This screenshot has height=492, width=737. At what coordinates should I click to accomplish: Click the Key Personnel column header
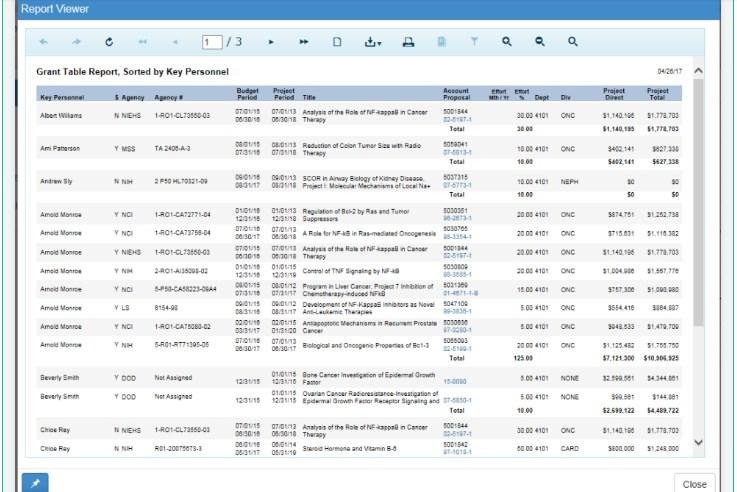[66, 97]
